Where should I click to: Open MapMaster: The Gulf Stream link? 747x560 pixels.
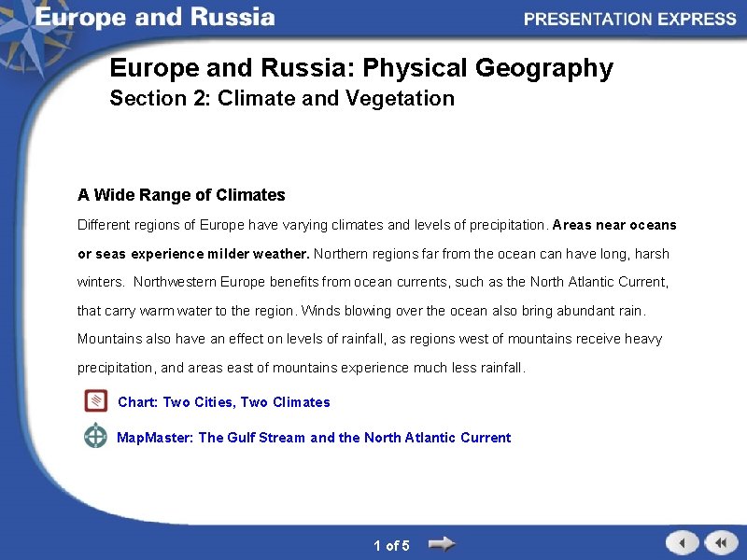[x=315, y=437]
